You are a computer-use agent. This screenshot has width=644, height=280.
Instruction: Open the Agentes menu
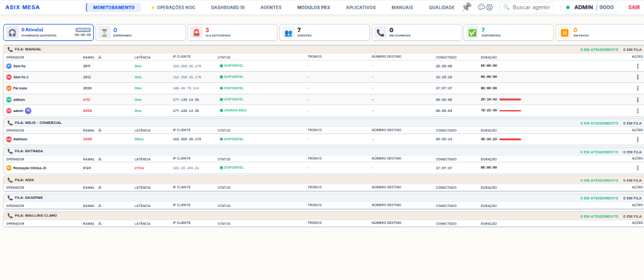(x=271, y=8)
